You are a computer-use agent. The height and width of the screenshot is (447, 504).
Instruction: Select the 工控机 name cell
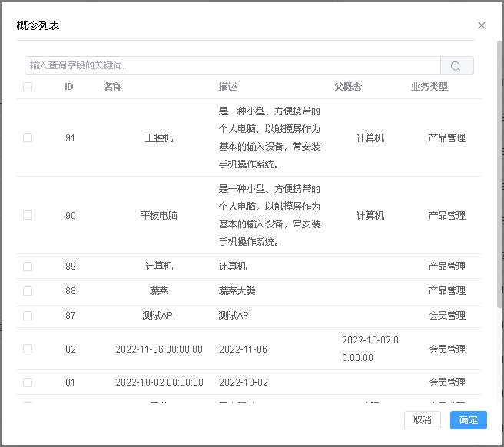(159, 138)
